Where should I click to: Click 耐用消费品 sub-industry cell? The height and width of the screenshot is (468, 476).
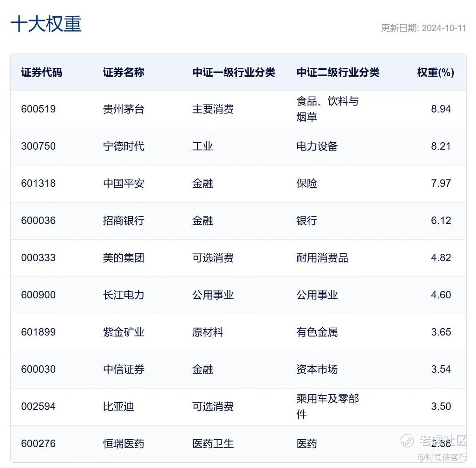tap(322, 258)
